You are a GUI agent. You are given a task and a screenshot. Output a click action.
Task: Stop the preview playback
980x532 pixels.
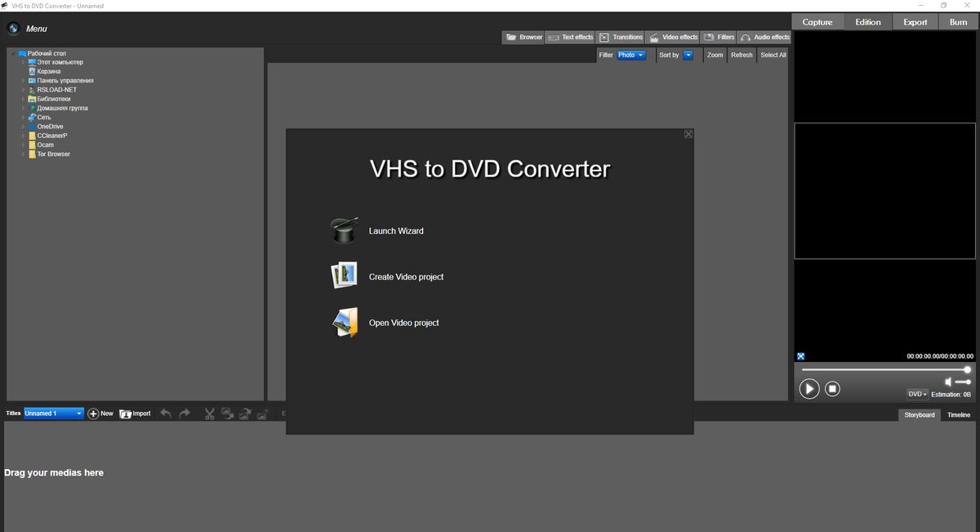point(832,389)
